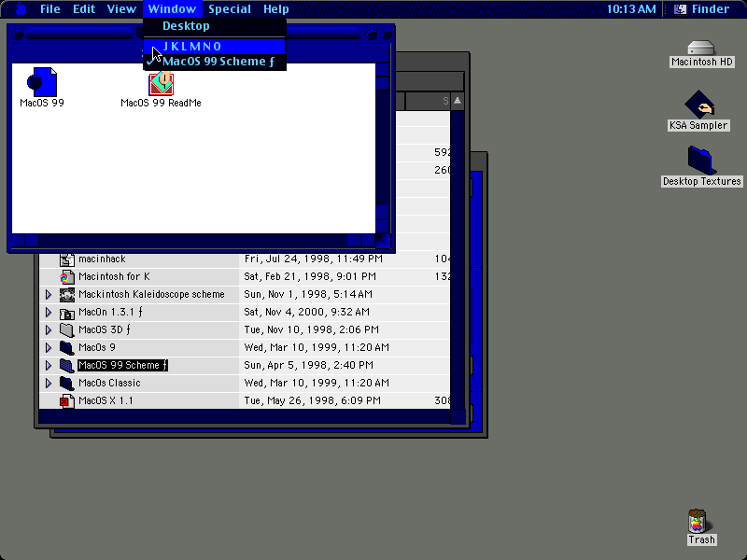
Task: Expand the MacOs Classic folder
Action: tap(49, 383)
